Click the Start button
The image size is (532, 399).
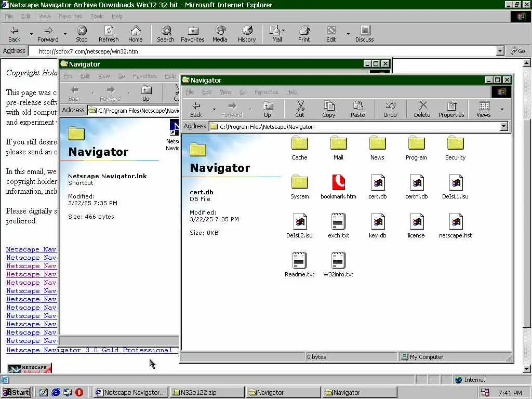16,392
